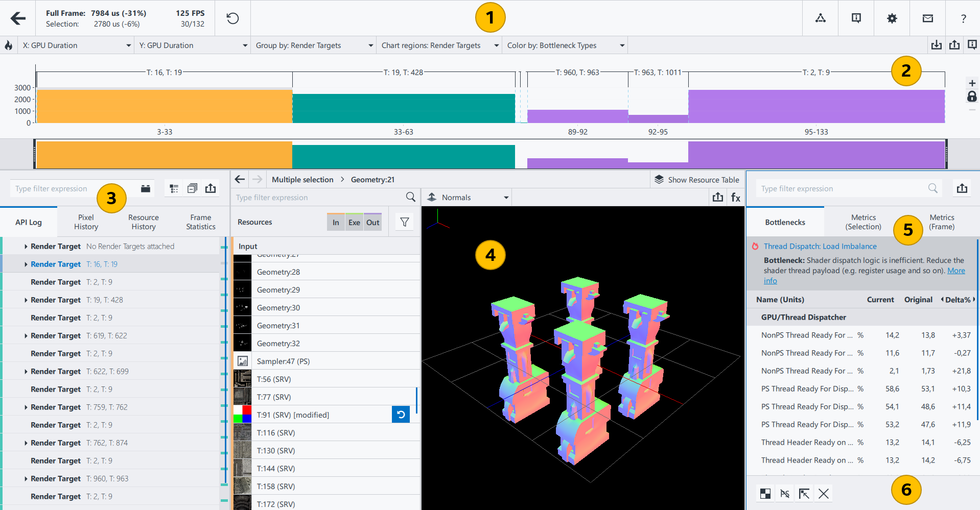Click the refresh frame icon

[232, 18]
